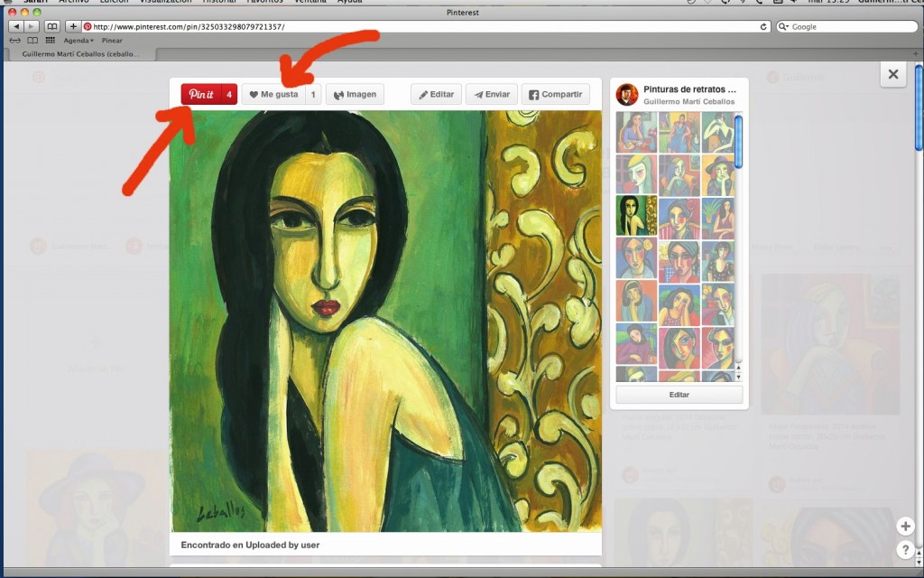Close the pin overlay with the X
This screenshot has width=924, height=578.
[892, 74]
